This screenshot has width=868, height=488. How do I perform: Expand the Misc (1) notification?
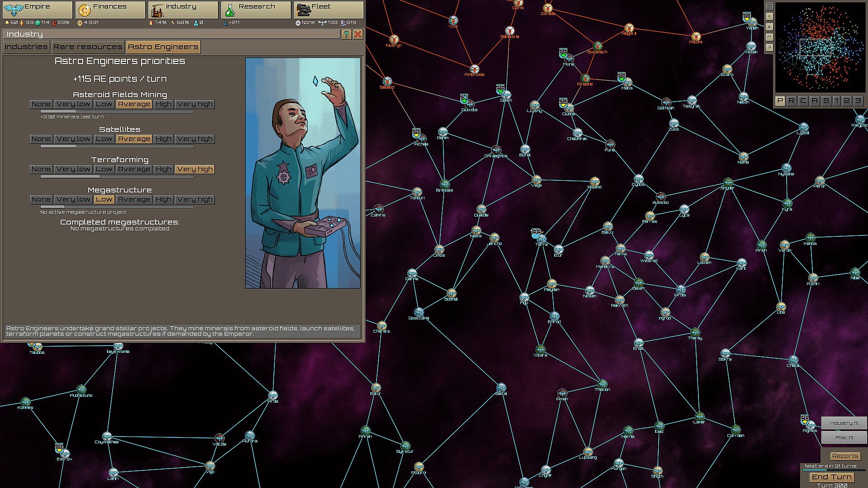844,437
